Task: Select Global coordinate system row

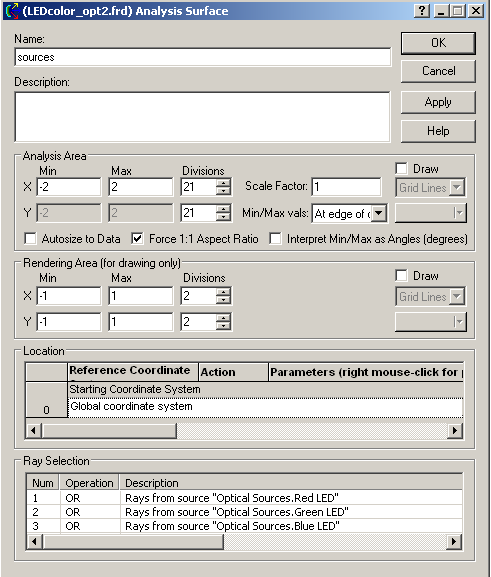Action: (265, 407)
